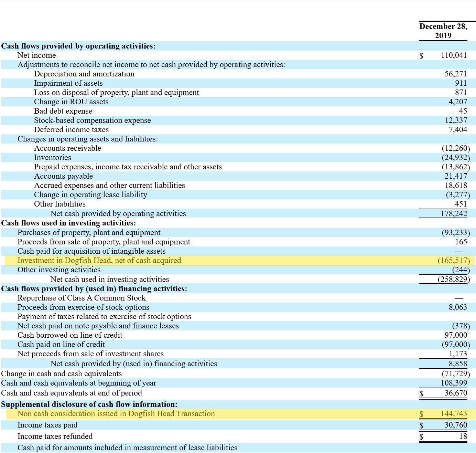The width and height of the screenshot is (476, 453).
Task: Select the Income taxes paid amount 30,760
Action: pos(456,425)
